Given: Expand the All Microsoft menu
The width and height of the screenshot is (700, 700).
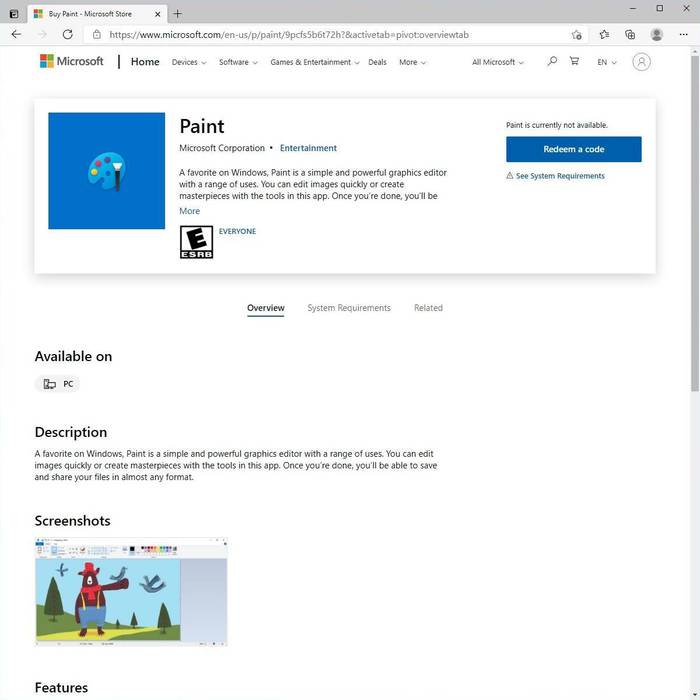Looking at the screenshot, I should coord(497,62).
